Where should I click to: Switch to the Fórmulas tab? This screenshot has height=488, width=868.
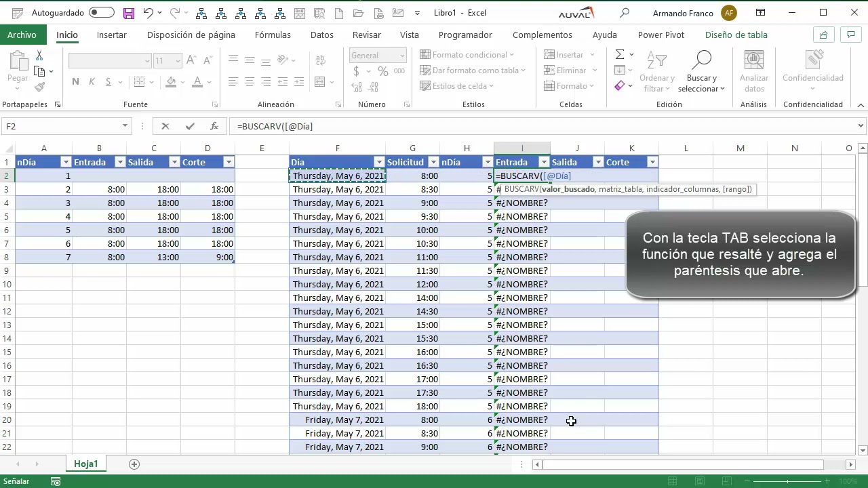coord(273,35)
